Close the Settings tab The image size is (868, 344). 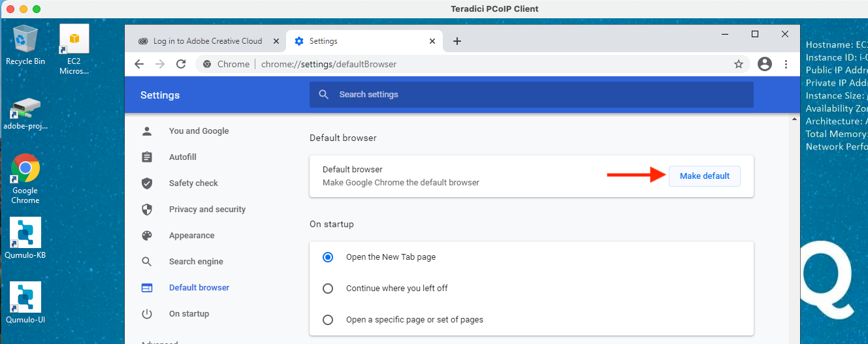click(432, 41)
